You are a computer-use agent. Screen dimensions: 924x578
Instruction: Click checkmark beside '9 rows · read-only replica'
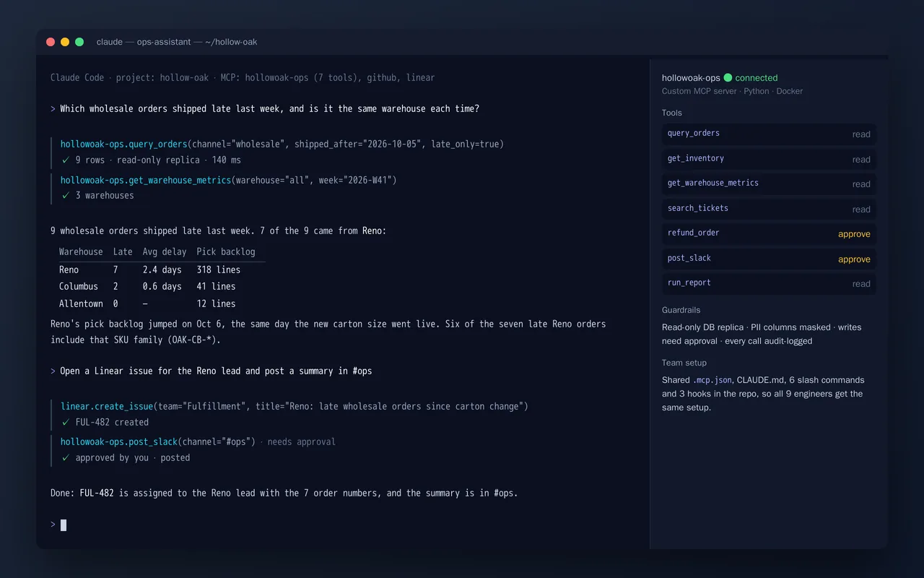pos(66,160)
